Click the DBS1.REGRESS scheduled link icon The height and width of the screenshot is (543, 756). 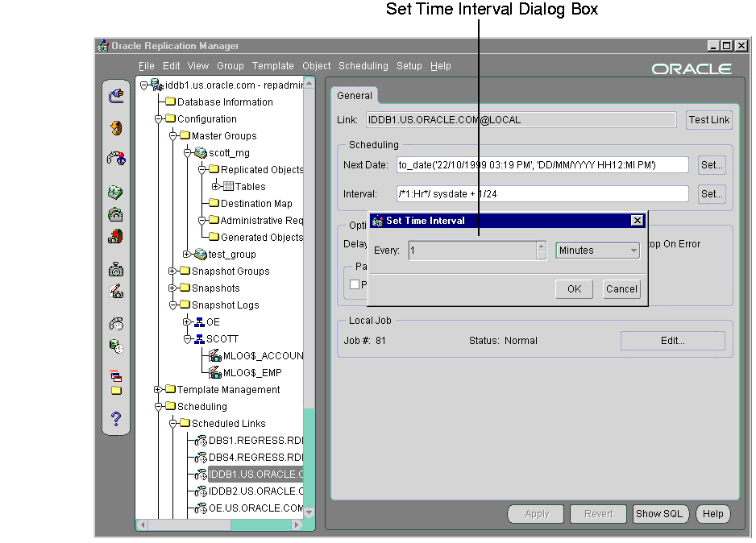click(x=201, y=441)
